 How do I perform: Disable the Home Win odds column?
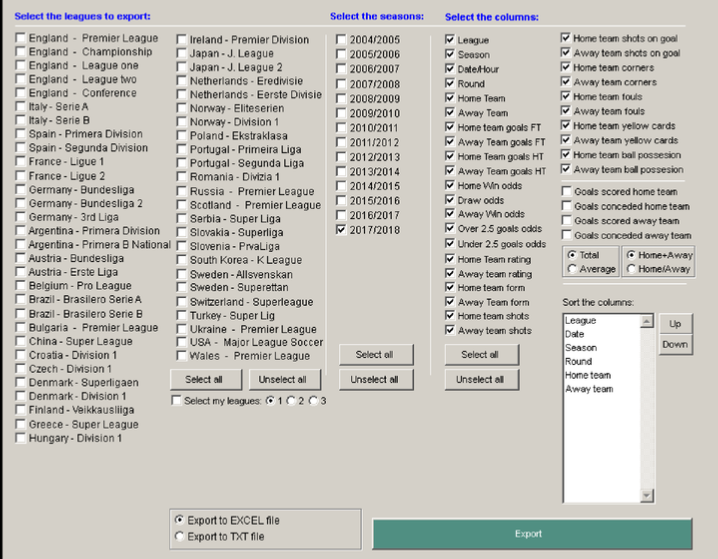point(450,185)
